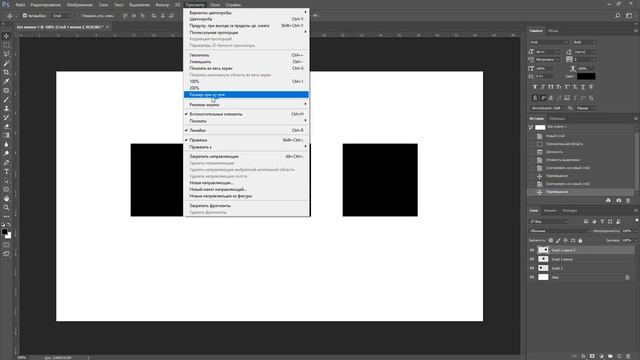Viewport: 640px width, 360px height.
Task: Expand the Варианты цветопробы submenu
Action: 246,13
